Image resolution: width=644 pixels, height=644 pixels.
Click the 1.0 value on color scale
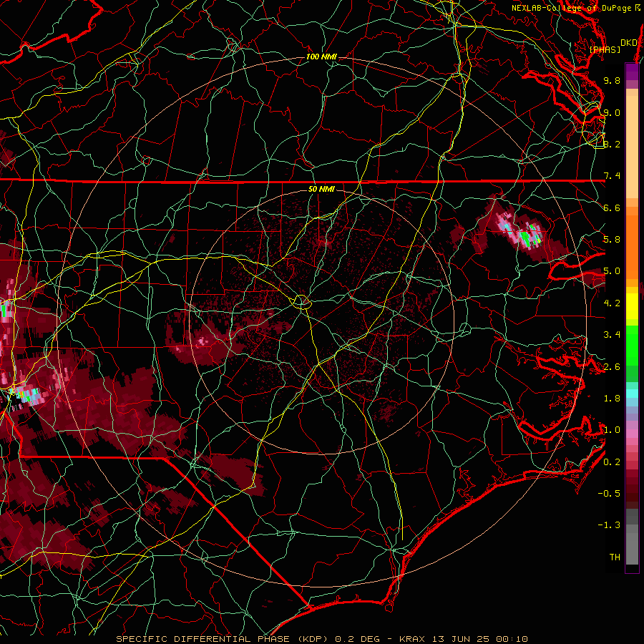[x=612, y=430]
